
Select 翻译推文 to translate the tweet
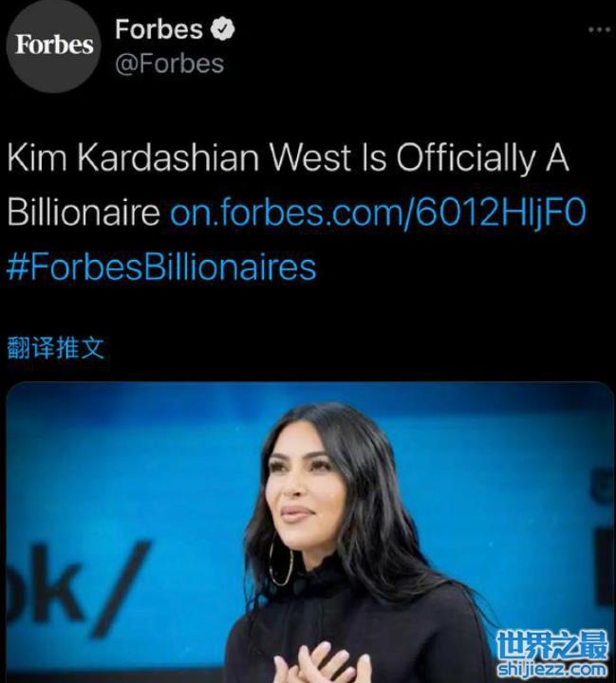coord(56,347)
